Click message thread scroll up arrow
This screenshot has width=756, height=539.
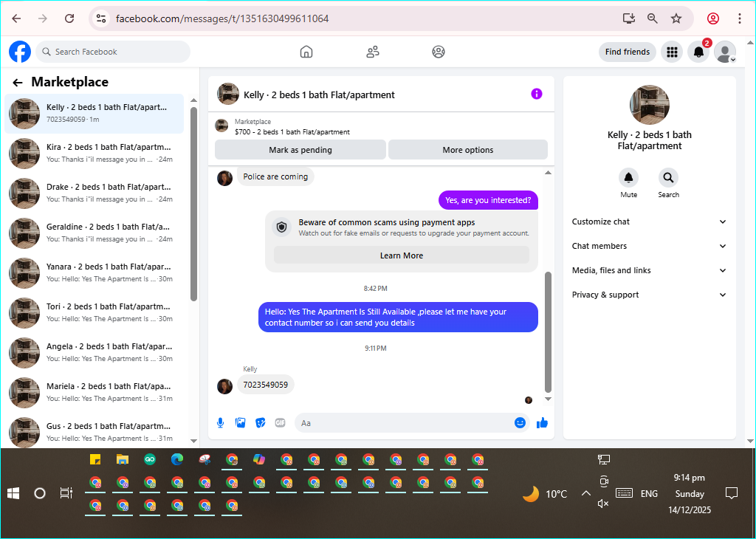[x=548, y=172]
